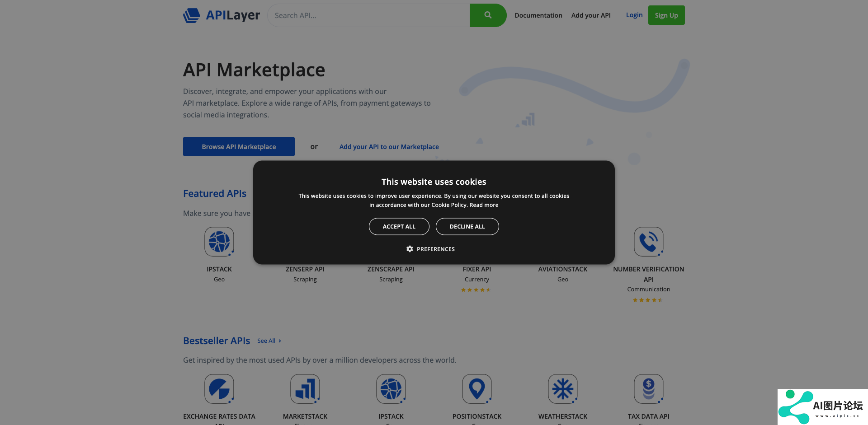Click the gear icon beside Preferences
The image size is (868, 425).
point(410,249)
